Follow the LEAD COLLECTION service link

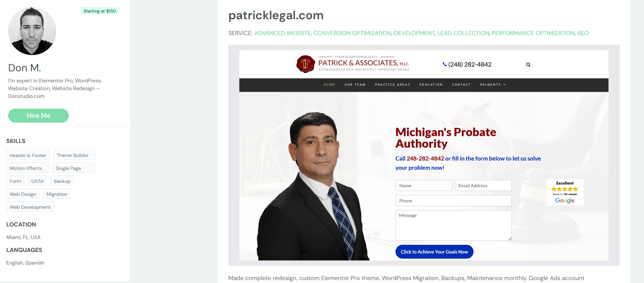463,33
